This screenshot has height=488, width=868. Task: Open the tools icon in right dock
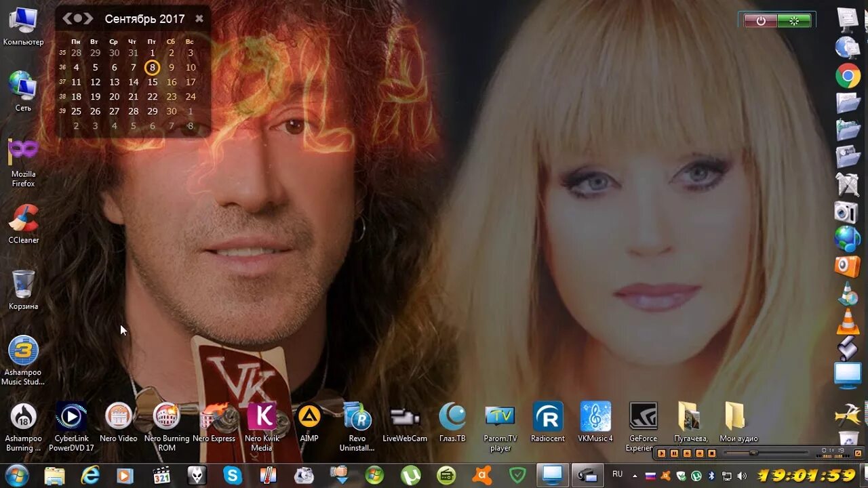[848, 415]
